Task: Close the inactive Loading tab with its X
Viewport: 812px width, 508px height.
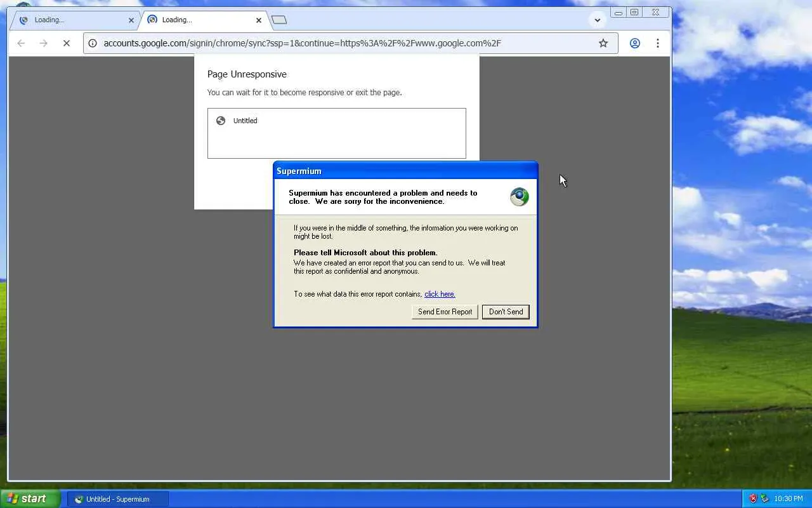Action: 131,20
